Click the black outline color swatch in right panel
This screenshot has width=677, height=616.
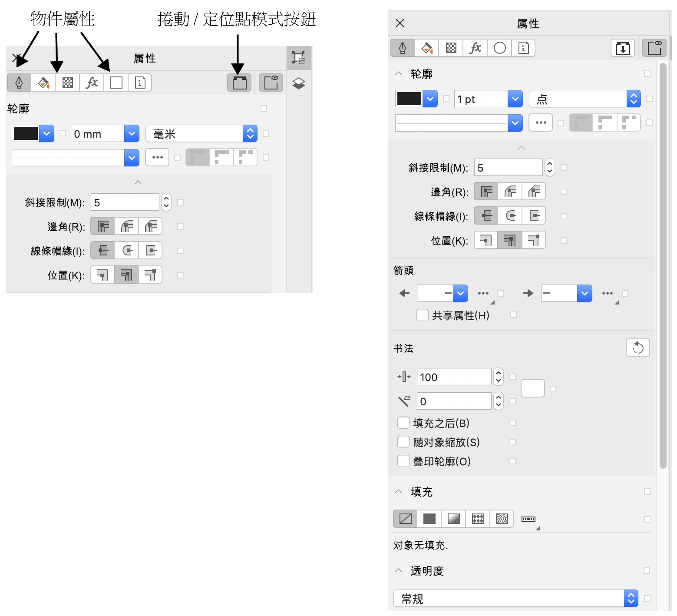[x=409, y=99]
